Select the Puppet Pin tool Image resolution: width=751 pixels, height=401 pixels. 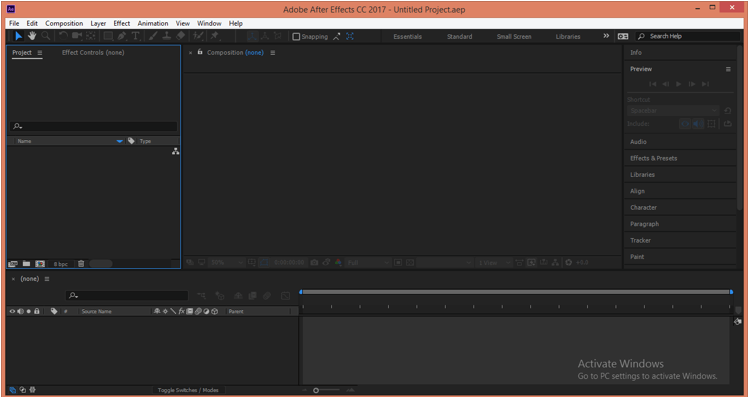(x=215, y=36)
